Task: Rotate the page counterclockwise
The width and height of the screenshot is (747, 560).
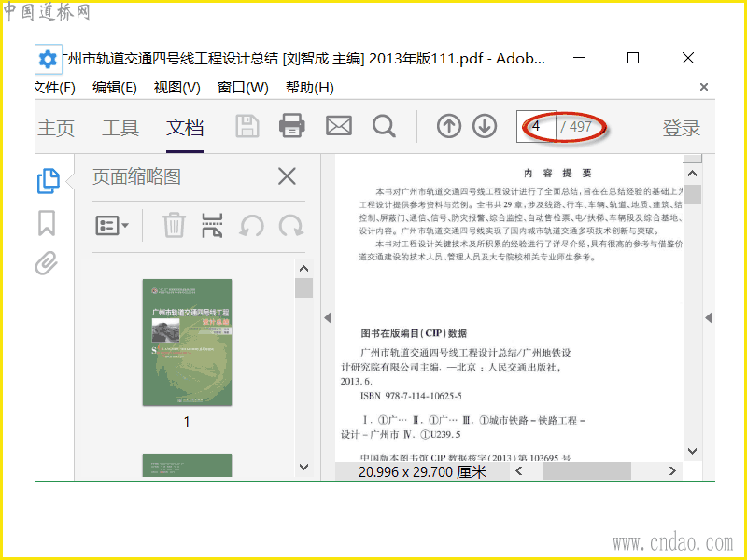Action: [x=251, y=225]
